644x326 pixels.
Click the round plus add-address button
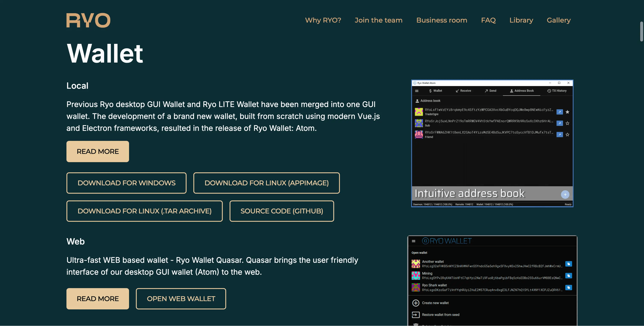click(x=565, y=195)
